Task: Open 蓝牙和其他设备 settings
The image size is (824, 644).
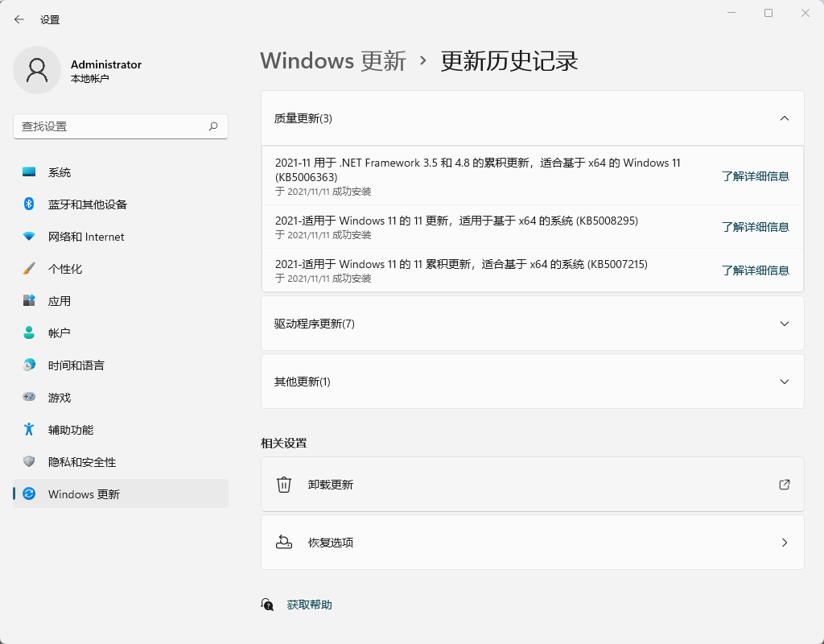Action: tap(121, 204)
